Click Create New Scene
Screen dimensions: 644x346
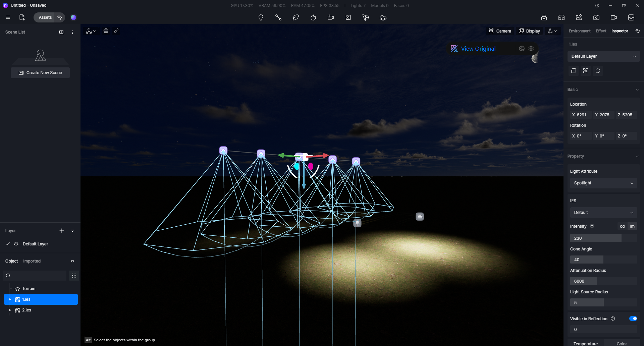click(x=40, y=73)
